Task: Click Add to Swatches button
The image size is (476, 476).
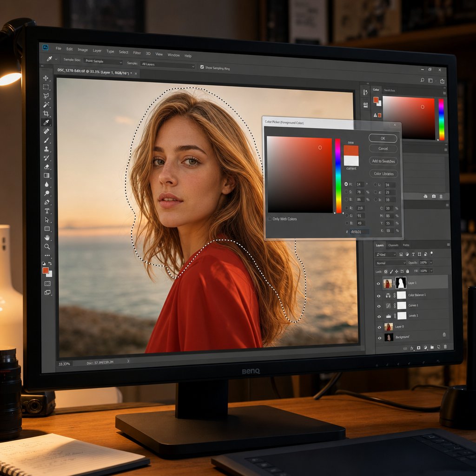Action: [x=383, y=161]
